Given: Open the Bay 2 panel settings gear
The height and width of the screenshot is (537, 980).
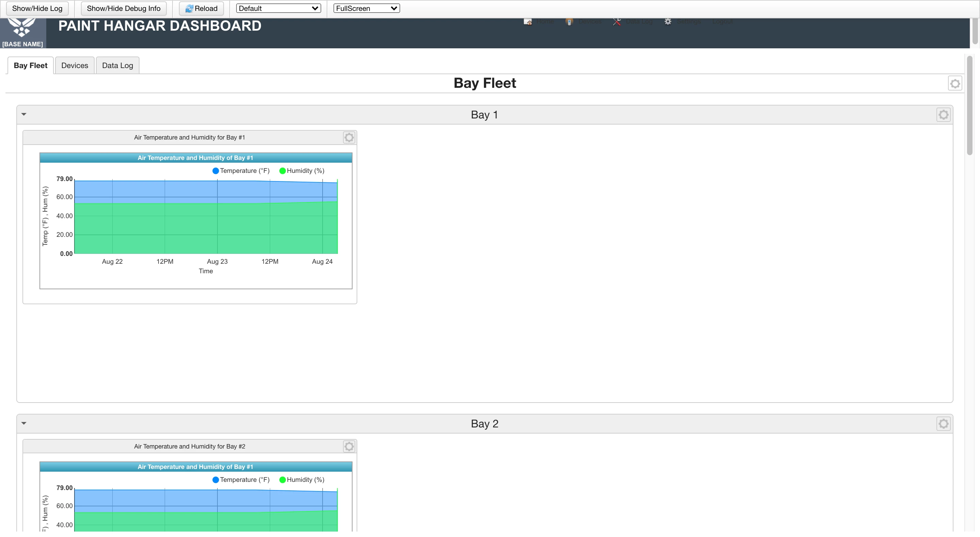Looking at the screenshot, I should [943, 424].
